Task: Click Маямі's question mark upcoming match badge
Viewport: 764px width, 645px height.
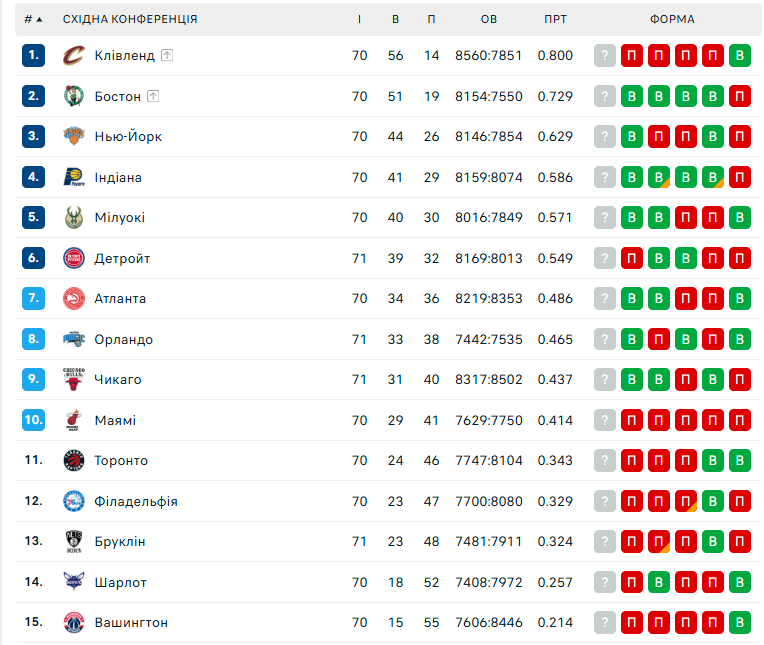Action: pos(604,421)
